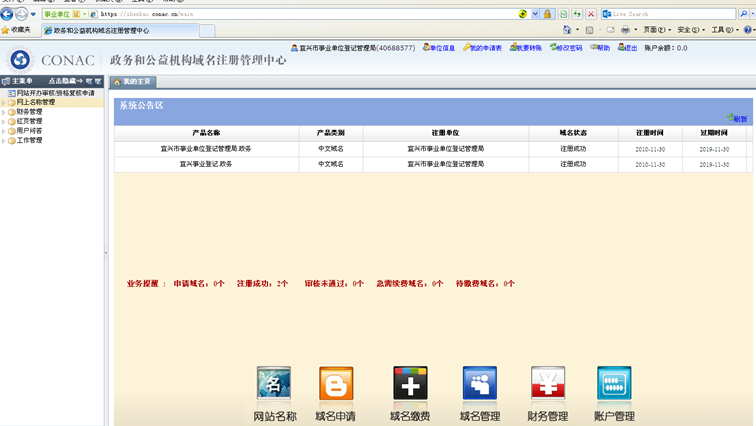756x426 pixels.
Task: Open the 安全(S) dropdown menu
Action: (691, 30)
